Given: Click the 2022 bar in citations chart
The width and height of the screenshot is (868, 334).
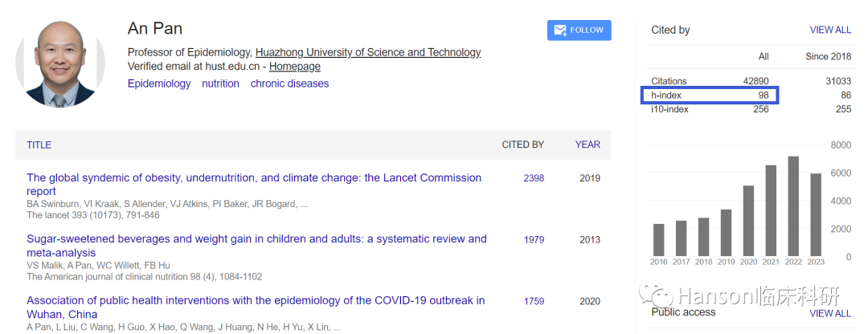Looking at the screenshot, I should (x=793, y=206).
